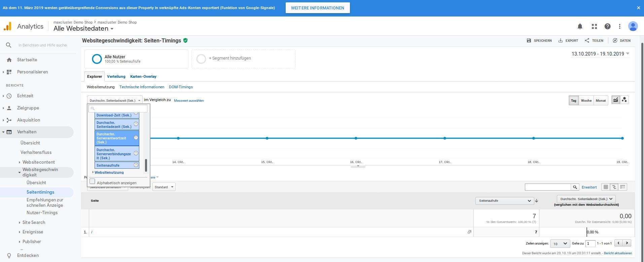Click the table search magnifier button
Screen dimensions: 644x262
tap(575, 187)
